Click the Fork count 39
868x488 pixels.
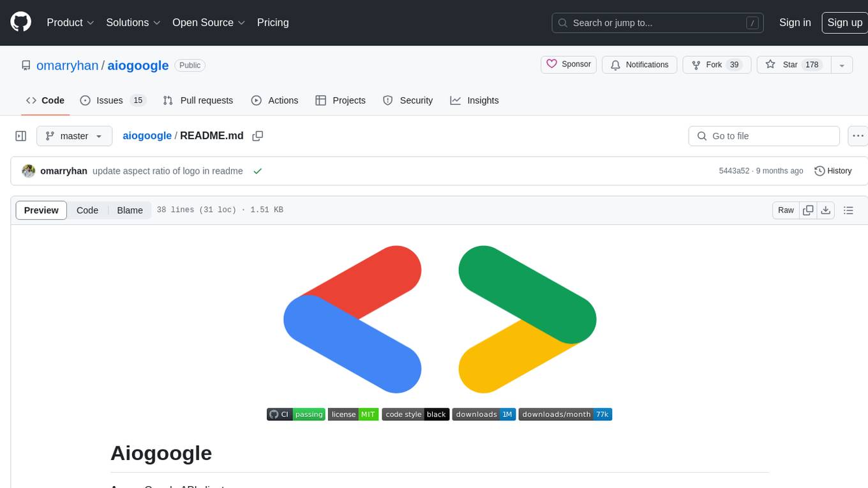734,65
